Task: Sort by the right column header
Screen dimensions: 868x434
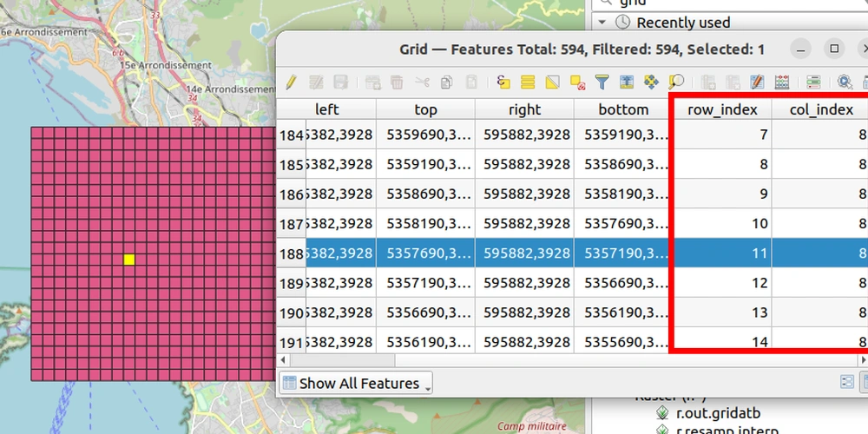Action: tap(524, 109)
